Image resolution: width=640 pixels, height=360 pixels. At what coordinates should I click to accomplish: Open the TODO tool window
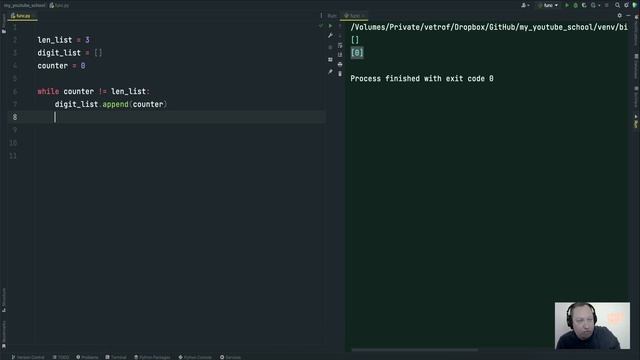click(61, 357)
